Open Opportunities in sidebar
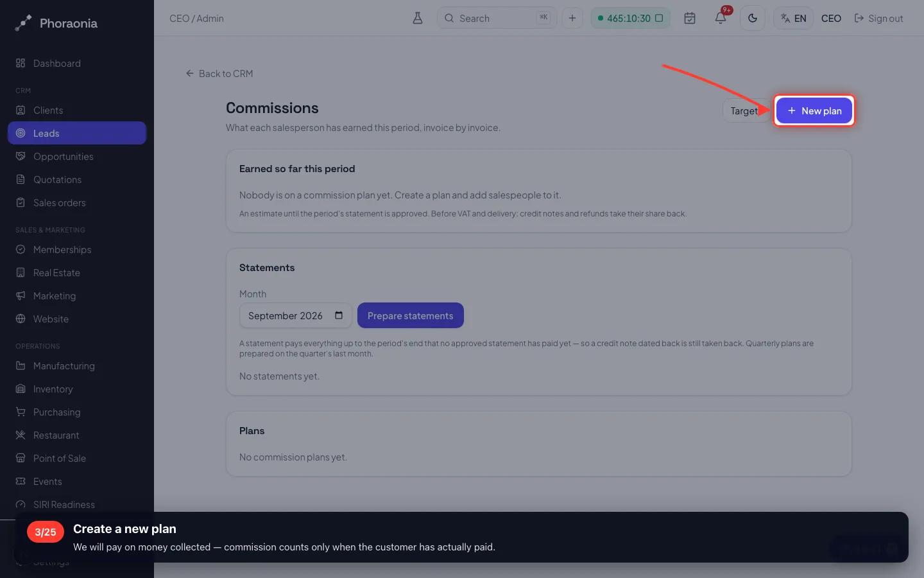The width and height of the screenshot is (924, 578). pos(77,157)
